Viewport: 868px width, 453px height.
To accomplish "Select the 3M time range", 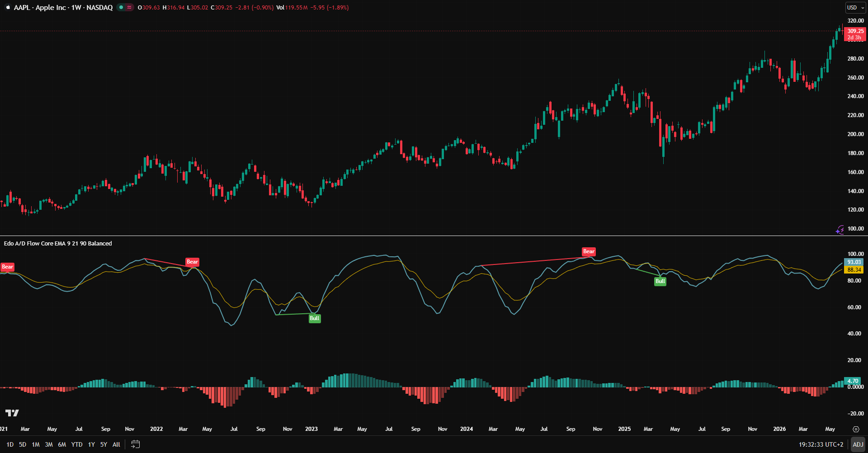I will (x=49, y=444).
